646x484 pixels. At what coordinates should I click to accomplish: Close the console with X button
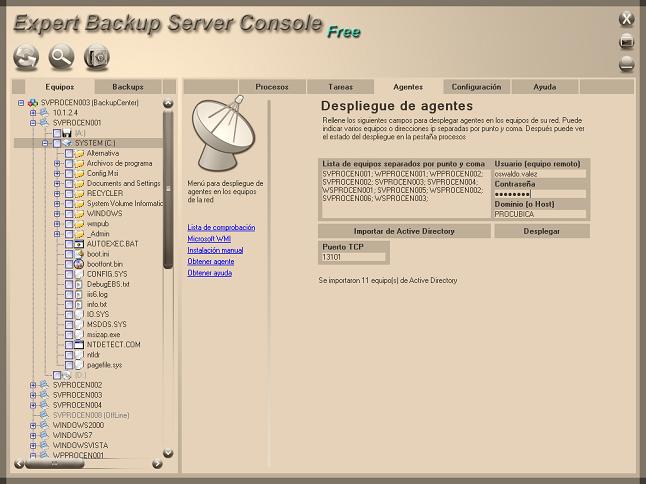[x=626, y=19]
